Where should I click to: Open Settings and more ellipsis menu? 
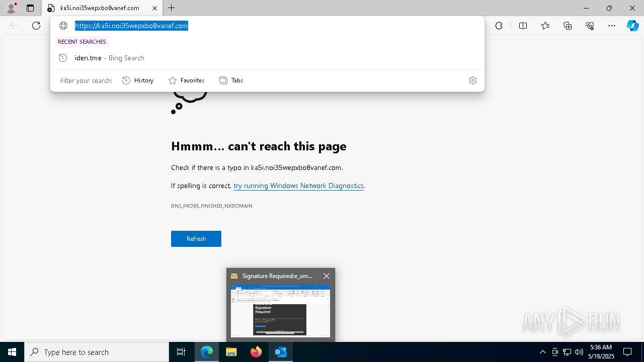pyautogui.click(x=612, y=26)
